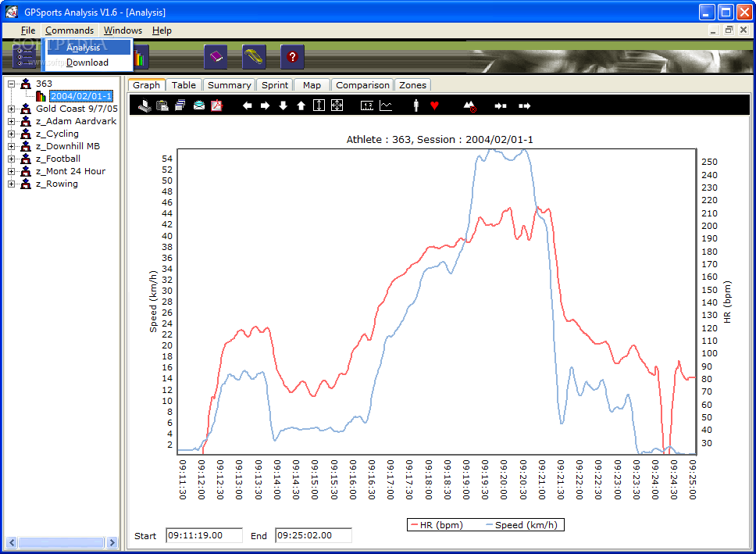The height and width of the screenshot is (554, 756).
Task: Click the down arrow graph icon
Action: point(283,105)
